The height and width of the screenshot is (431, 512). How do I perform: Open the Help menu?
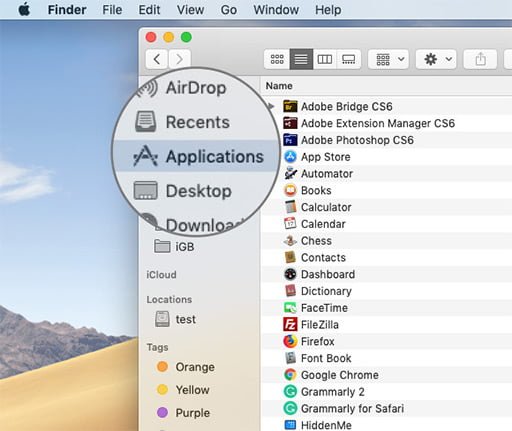[x=328, y=10]
